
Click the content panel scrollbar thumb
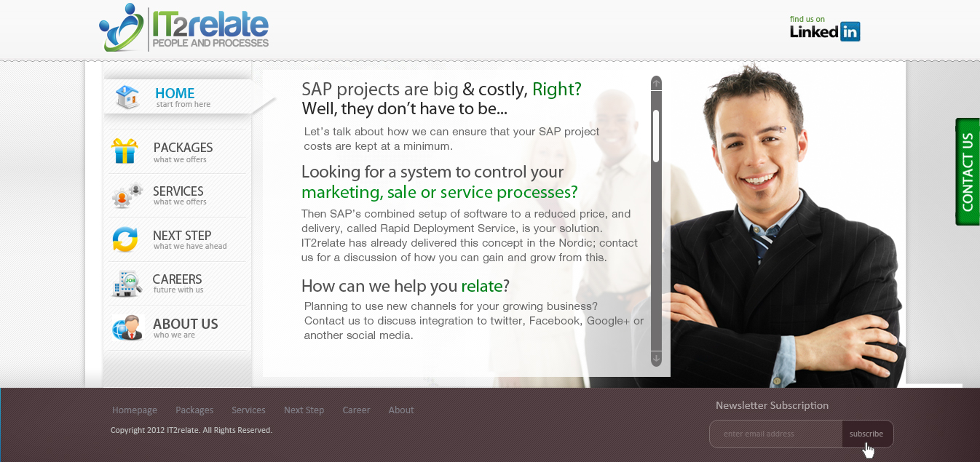pyautogui.click(x=656, y=135)
